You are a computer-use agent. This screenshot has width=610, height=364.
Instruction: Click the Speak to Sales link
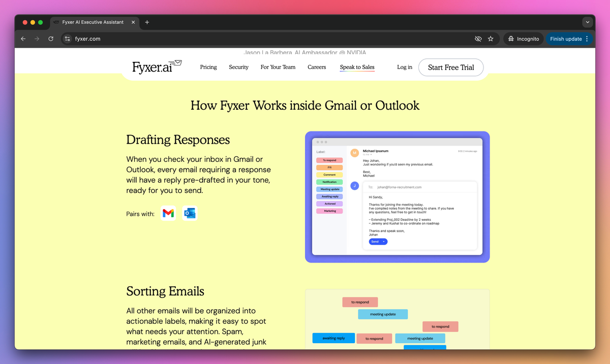pyautogui.click(x=357, y=67)
